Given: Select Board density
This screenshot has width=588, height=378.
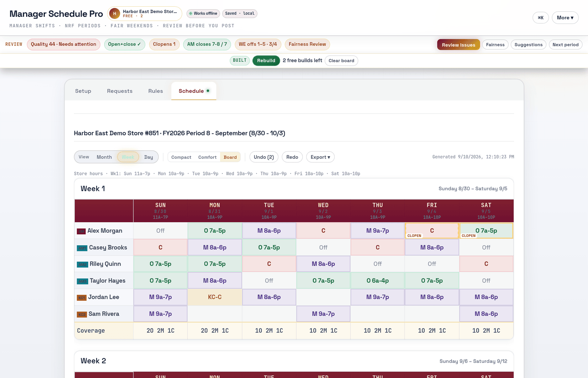Looking at the screenshot, I should pos(230,157).
